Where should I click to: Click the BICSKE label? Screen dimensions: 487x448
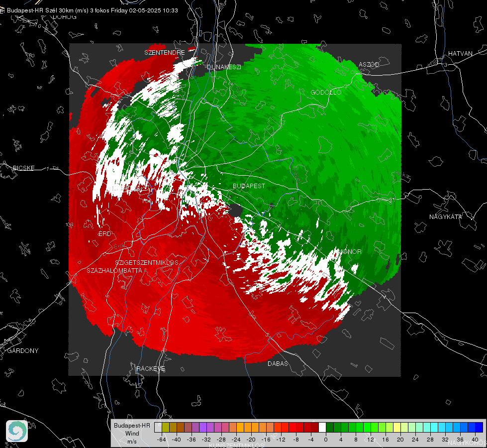[x=23, y=168]
